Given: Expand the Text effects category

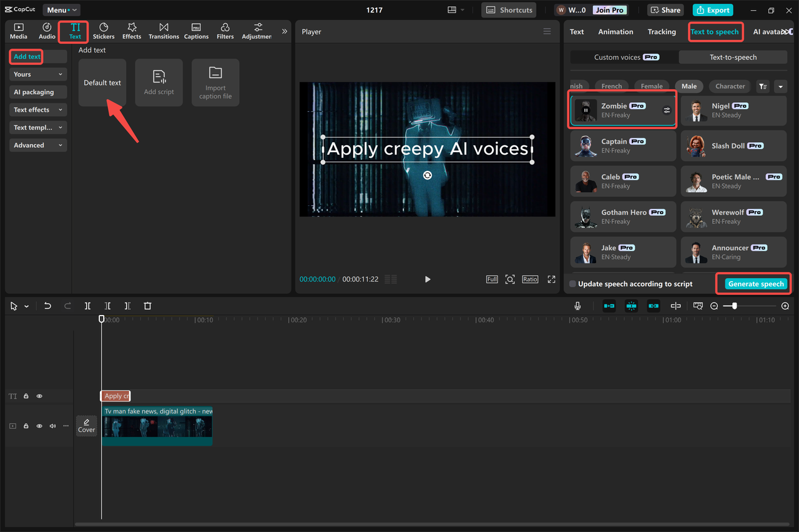Looking at the screenshot, I should tap(38, 110).
